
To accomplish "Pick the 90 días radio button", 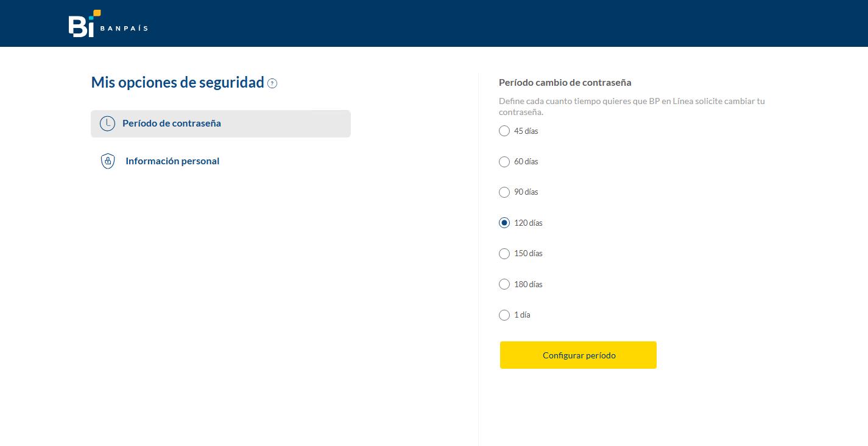I will pos(504,192).
